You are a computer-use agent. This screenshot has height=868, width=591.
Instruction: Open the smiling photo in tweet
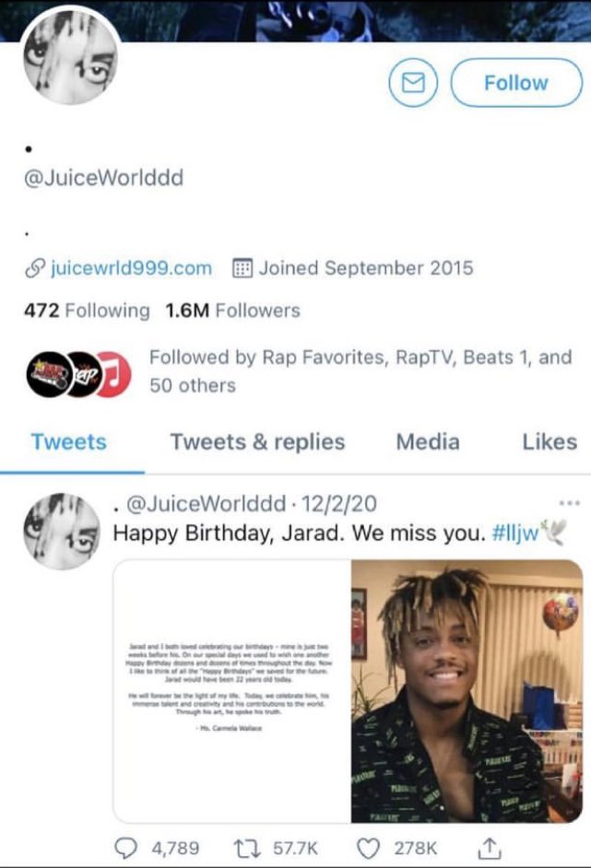coord(467,691)
